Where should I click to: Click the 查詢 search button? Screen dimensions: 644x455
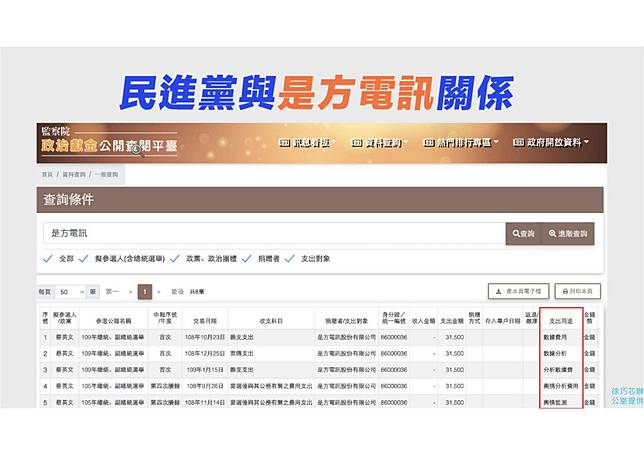tap(524, 234)
